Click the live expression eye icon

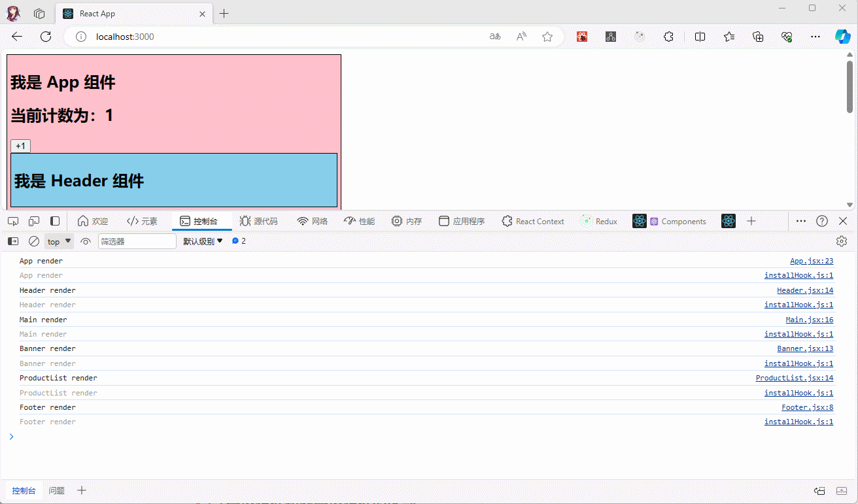[86, 241]
